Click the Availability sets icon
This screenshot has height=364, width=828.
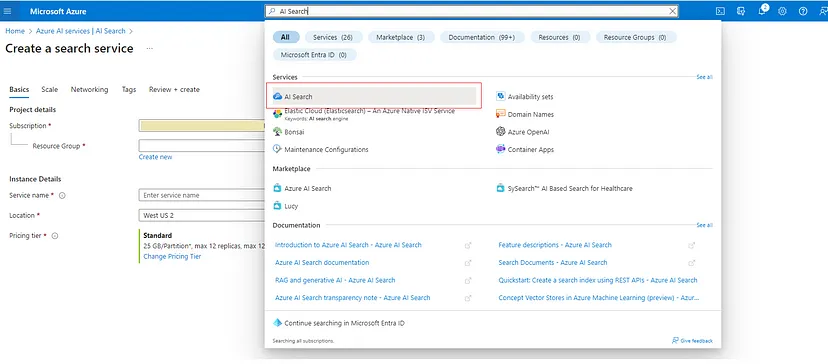pyautogui.click(x=501, y=97)
